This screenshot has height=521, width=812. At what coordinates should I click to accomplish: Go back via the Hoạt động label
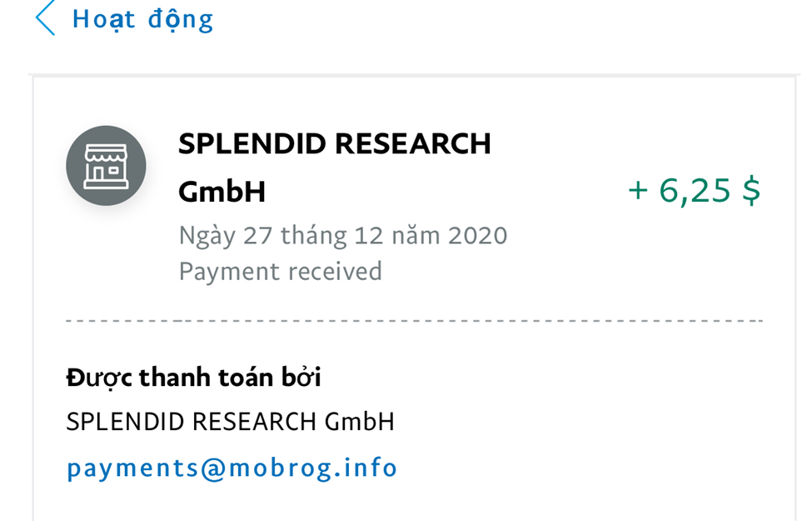tap(142, 19)
